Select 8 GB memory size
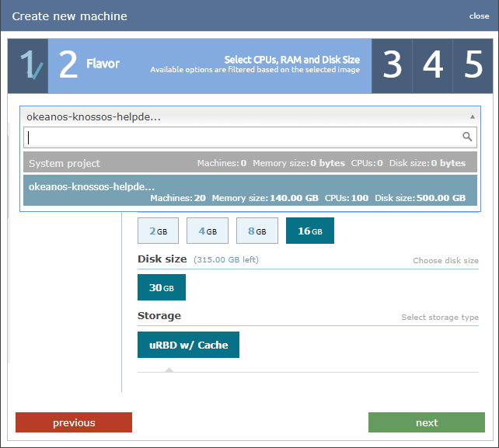 pyautogui.click(x=256, y=231)
